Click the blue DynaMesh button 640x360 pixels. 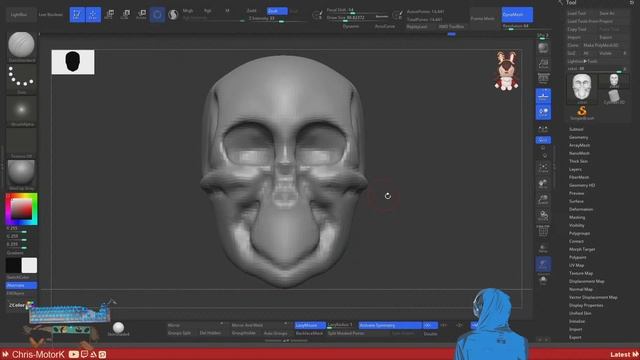pyautogui.click(x=517, y=15)
